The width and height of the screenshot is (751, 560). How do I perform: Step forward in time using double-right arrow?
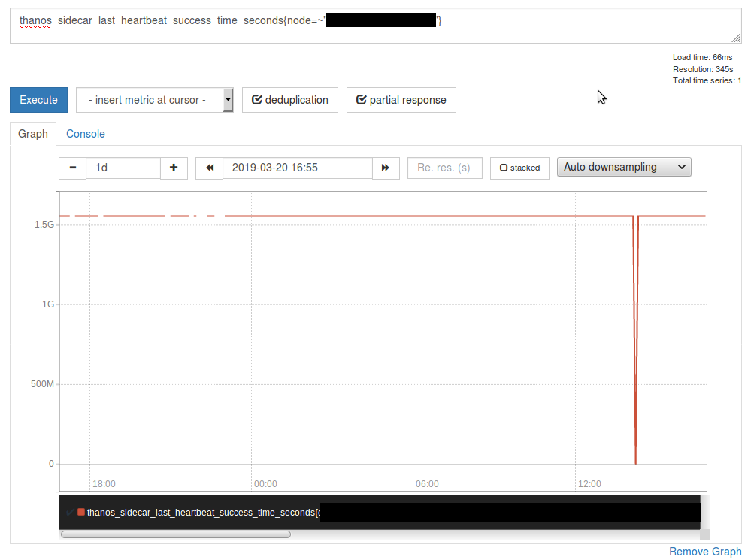[x=386, y=168]
